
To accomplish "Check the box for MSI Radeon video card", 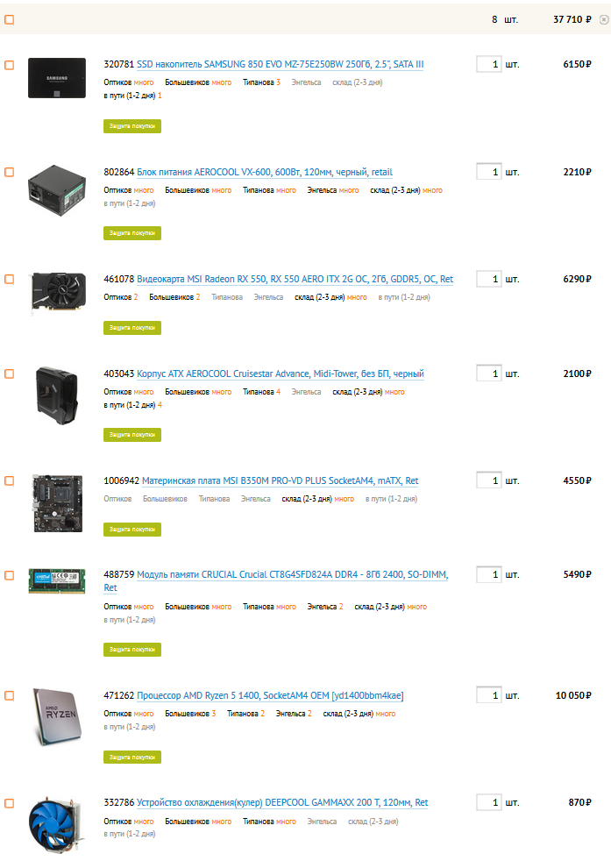I will (x=10, y=279).
